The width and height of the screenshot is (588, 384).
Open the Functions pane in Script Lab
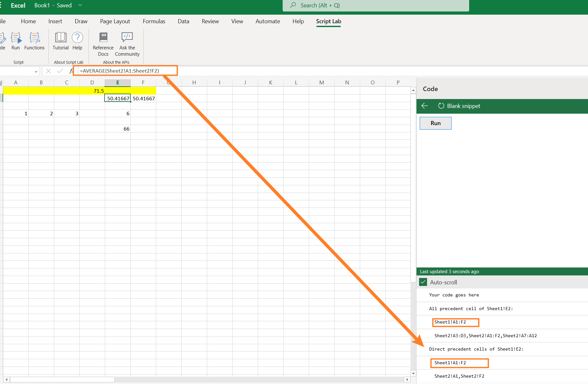34,41
